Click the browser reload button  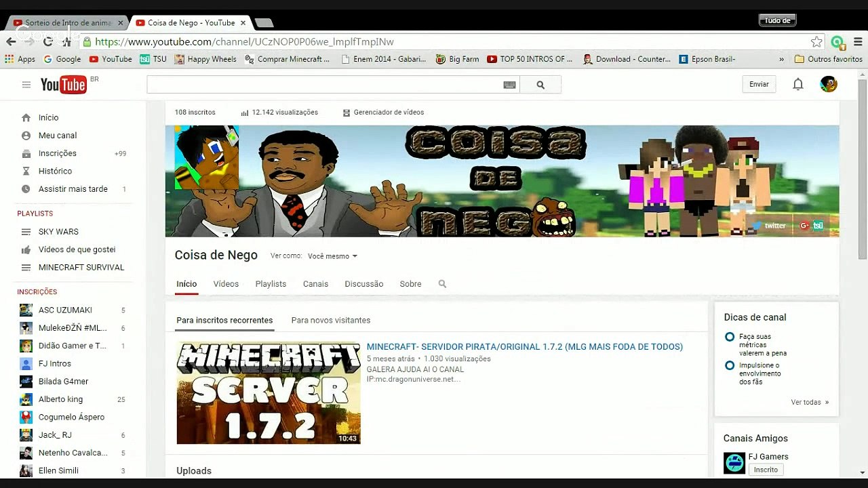(x=48, y=41)
